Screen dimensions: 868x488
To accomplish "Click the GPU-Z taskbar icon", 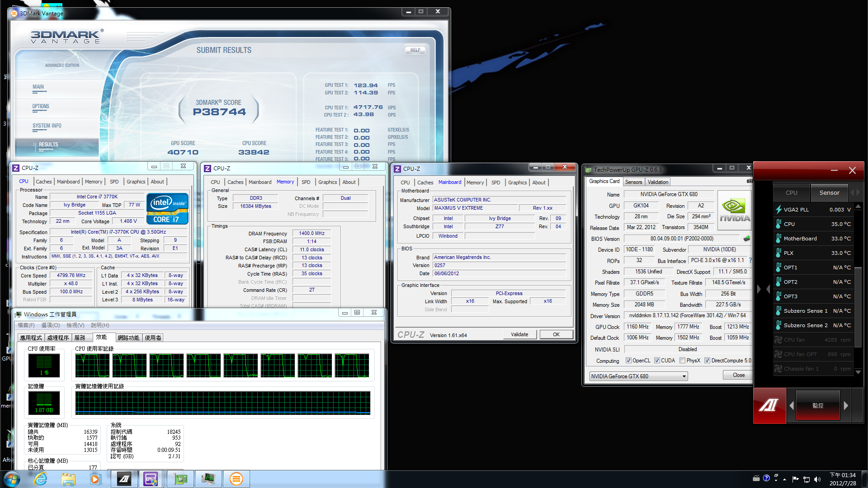I will coord(180,479).
